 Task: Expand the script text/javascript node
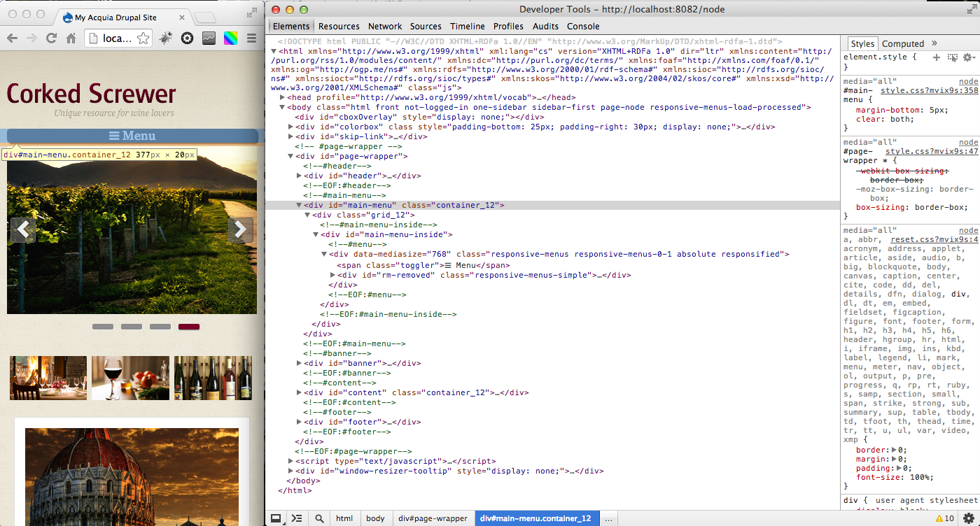pos(290,461)
